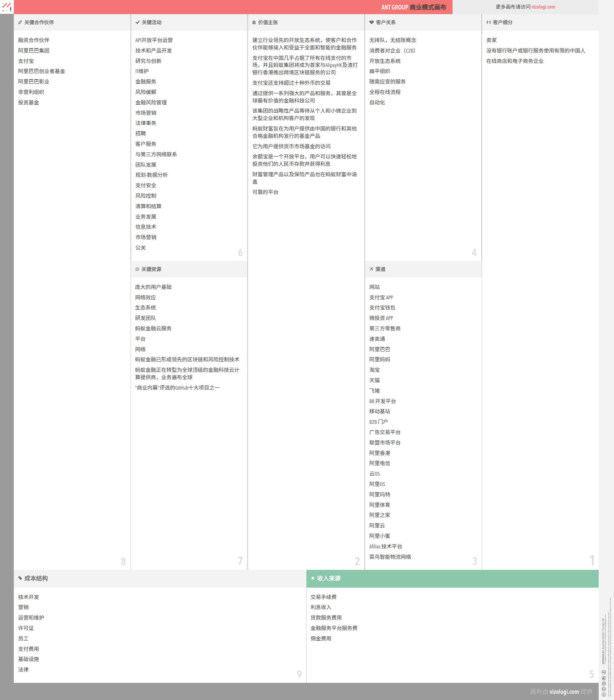614x700 pixels.
Task: Click the gift icon beside 价值主张
Action: (x=254, y=22)
